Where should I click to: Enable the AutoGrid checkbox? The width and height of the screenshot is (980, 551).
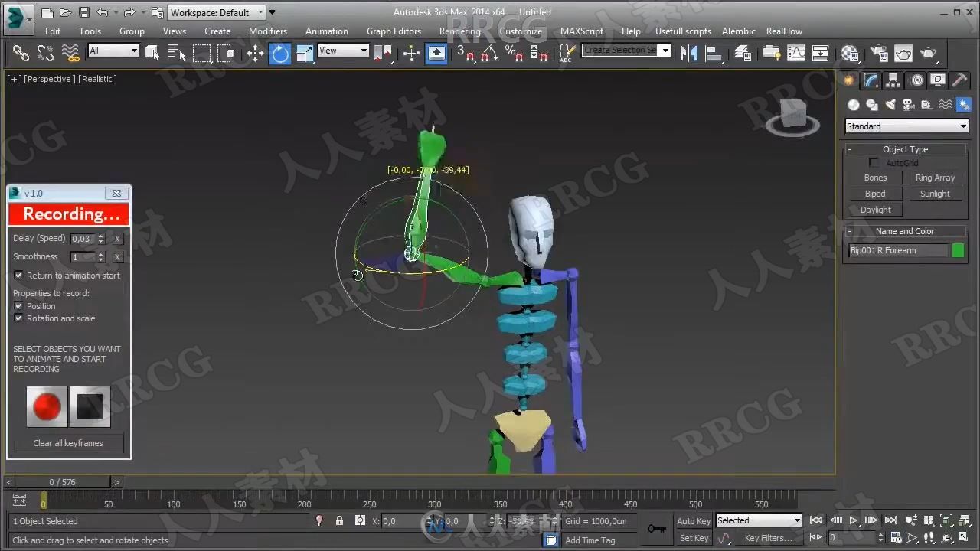874,163
